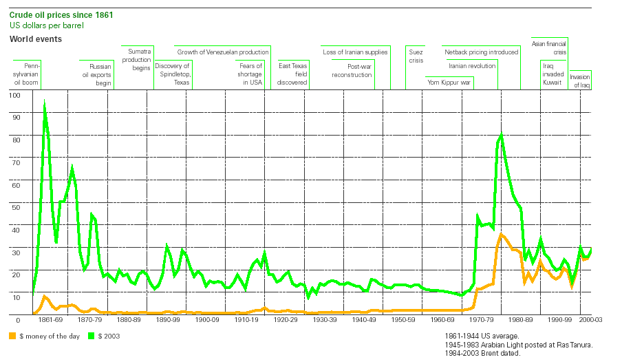Click the '1870-79' x-axis label
Image resolution: width=622 pixels, height=364 pixels.
click(x=89, y=319)
